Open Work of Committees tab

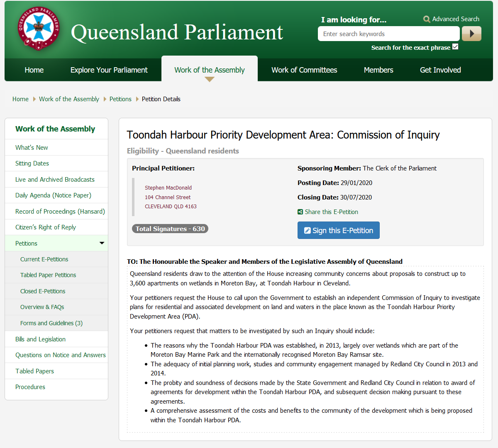point(304,70)
